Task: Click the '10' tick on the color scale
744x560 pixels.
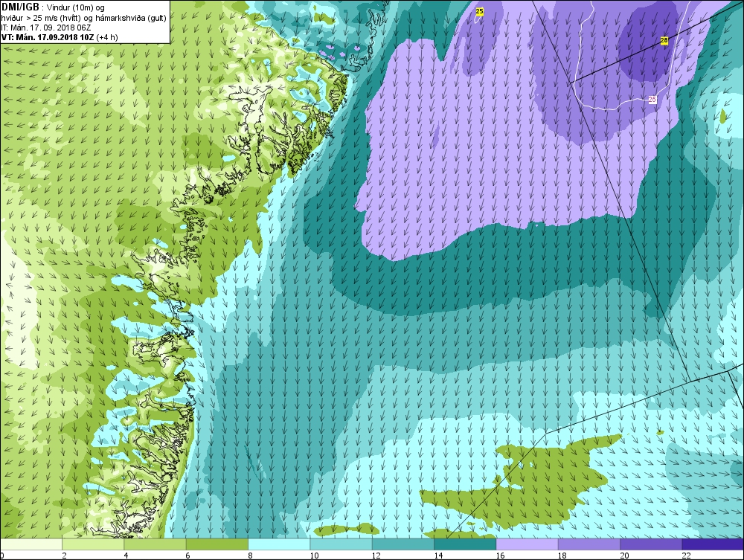Action: click(x=314, y=556)
